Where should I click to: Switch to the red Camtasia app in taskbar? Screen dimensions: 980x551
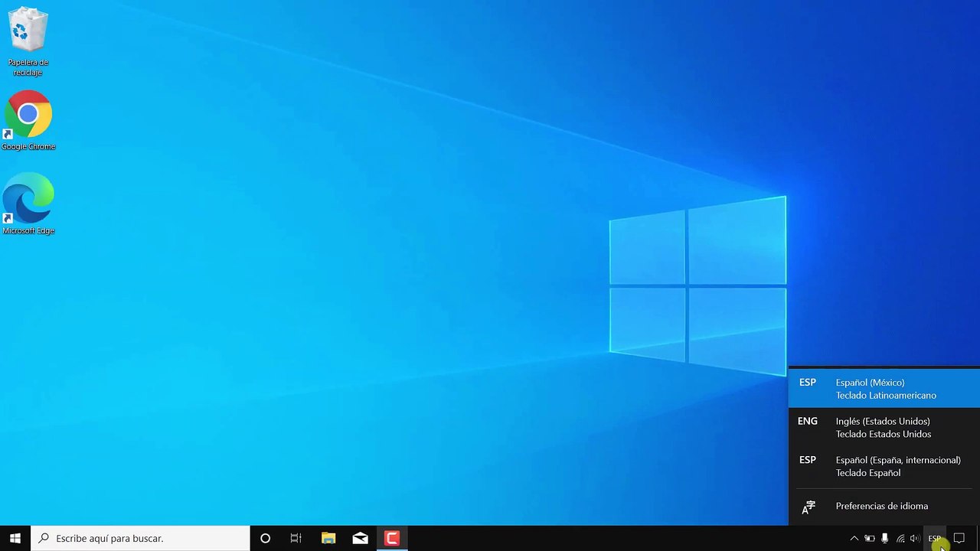pyautogui.click(x=391, y=538)
